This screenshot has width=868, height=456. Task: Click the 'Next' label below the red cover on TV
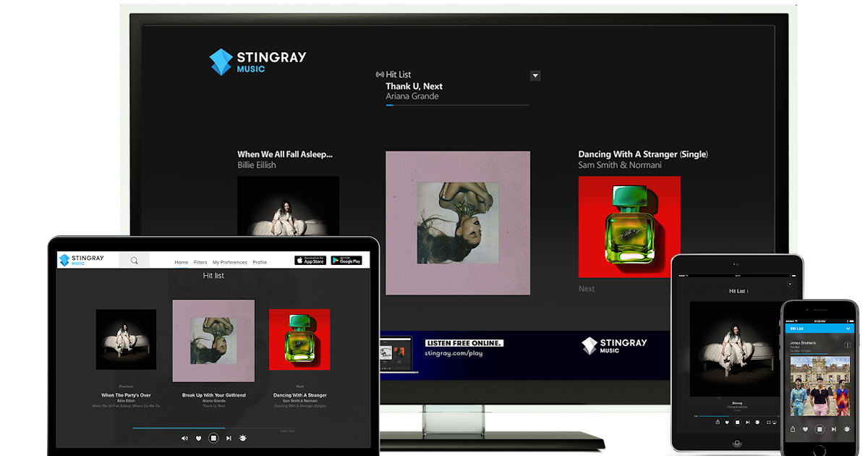coord(587,288)
